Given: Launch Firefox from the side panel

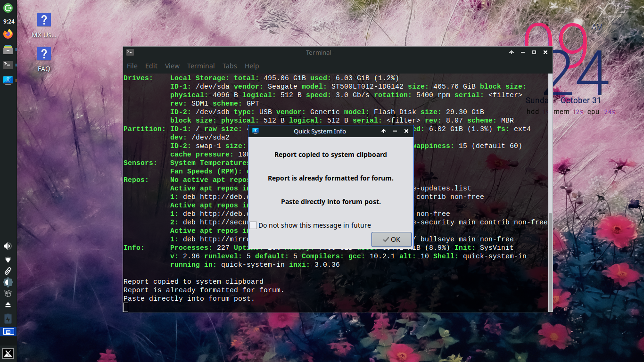Looking at the screenshot, I should [x=8, y=34].
